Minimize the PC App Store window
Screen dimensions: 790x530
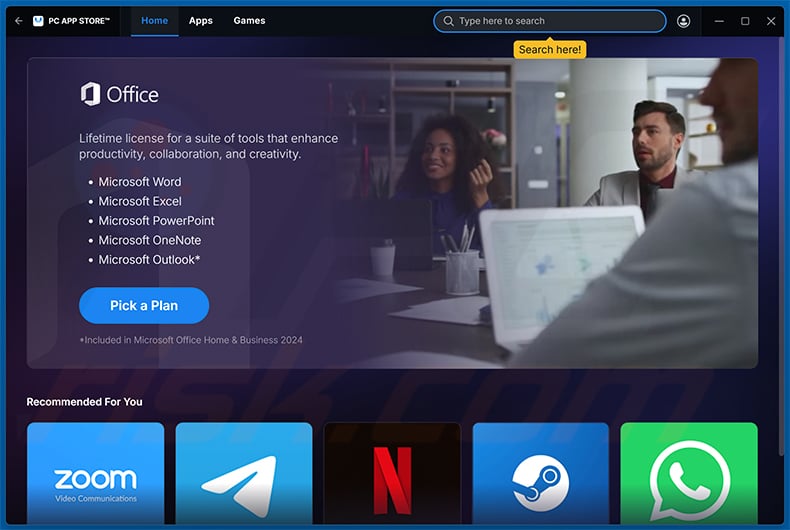tap(719, 21)
